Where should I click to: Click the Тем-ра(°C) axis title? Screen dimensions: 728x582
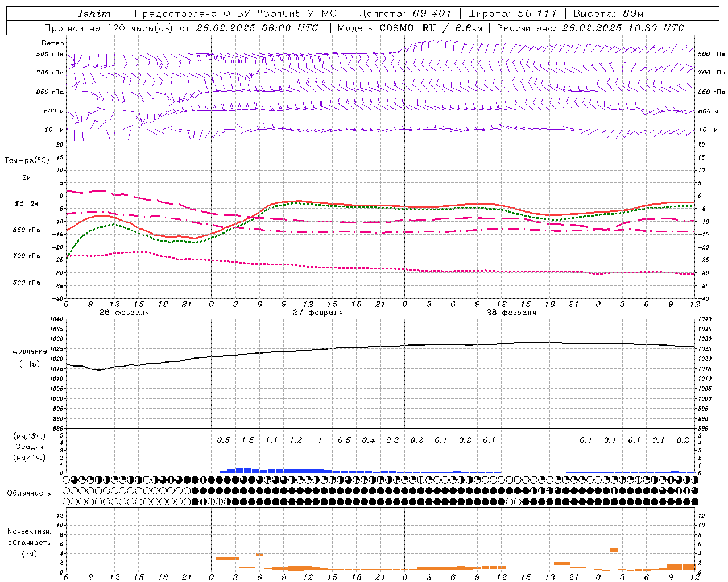coord(27,161)
